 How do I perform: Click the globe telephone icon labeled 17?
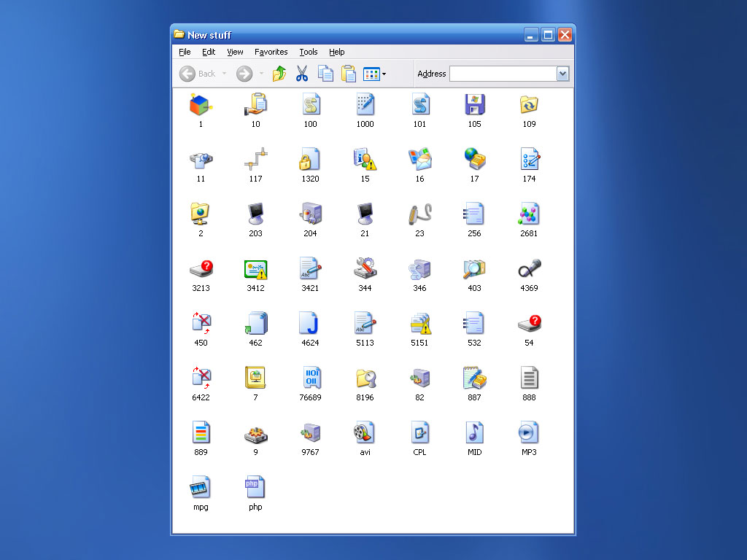474,160
